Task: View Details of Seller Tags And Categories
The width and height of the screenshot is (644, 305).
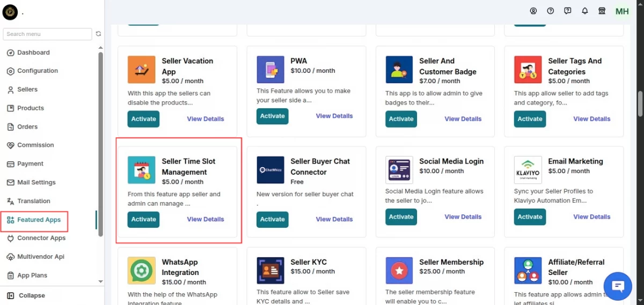Action: tap(592, 119)
